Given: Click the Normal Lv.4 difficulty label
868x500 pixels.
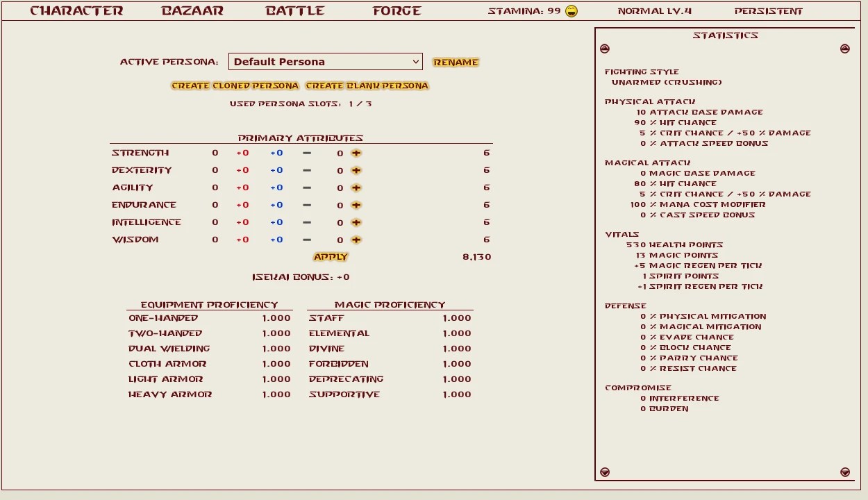Looking at the screenshot, I should (655, 11).
